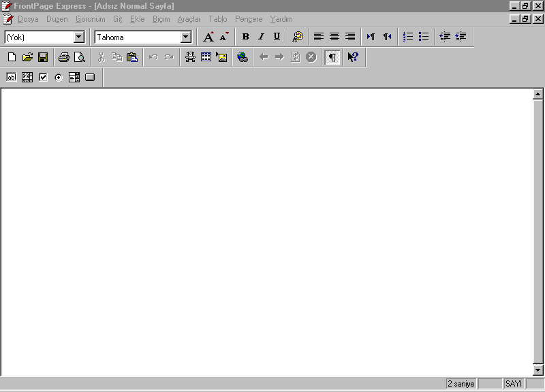Insert a table using the toolbar icon
The height and width of the screenshot is (392, 545).
click(206, 57)
